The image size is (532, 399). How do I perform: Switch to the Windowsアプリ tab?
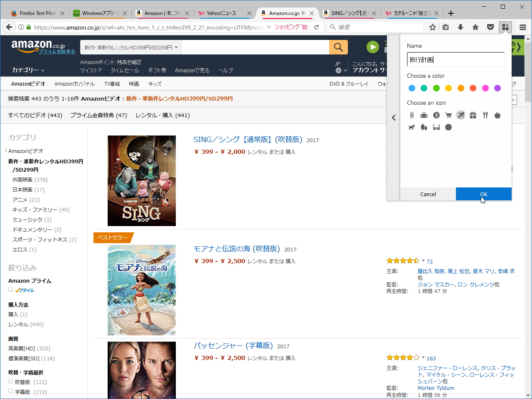coord(100,13)
